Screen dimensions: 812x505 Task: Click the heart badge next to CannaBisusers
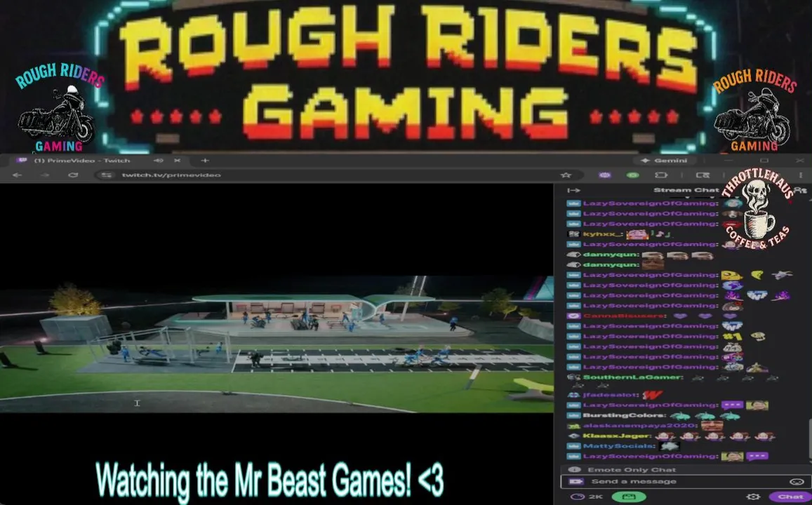[573, 316]
